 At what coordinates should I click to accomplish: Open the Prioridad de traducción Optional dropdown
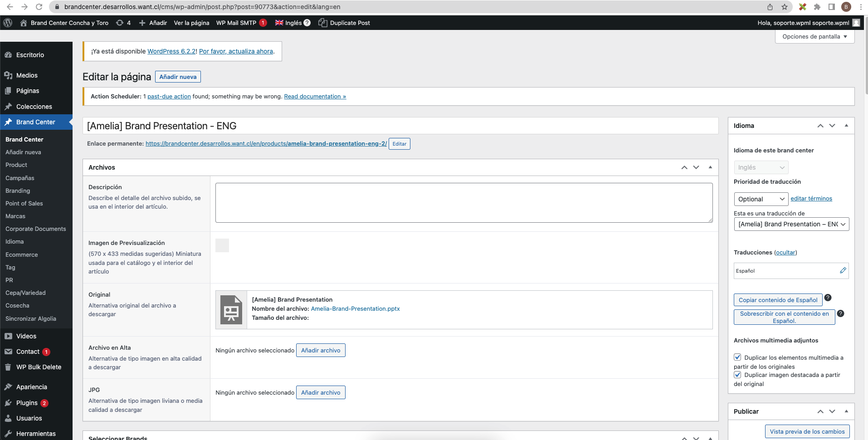pos(761,199)
